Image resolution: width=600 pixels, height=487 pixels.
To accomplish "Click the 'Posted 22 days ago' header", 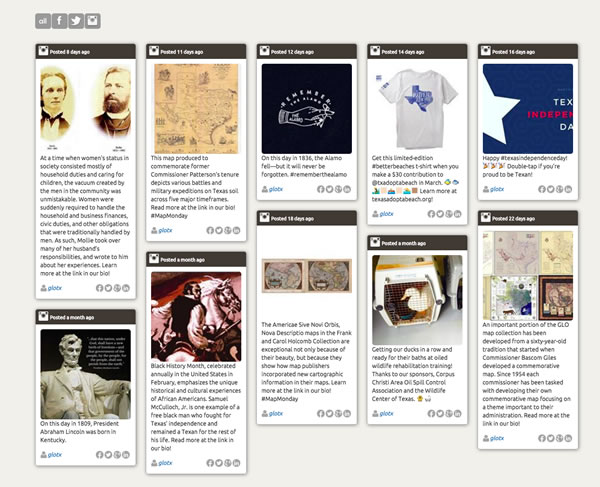I will [528, 218].
